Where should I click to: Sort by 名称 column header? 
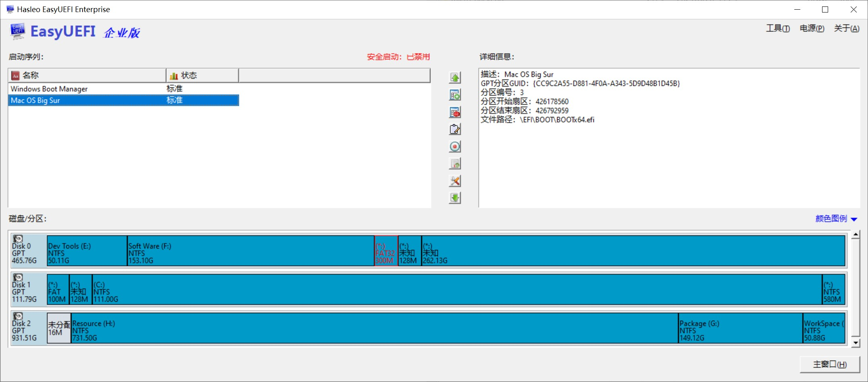87,75
